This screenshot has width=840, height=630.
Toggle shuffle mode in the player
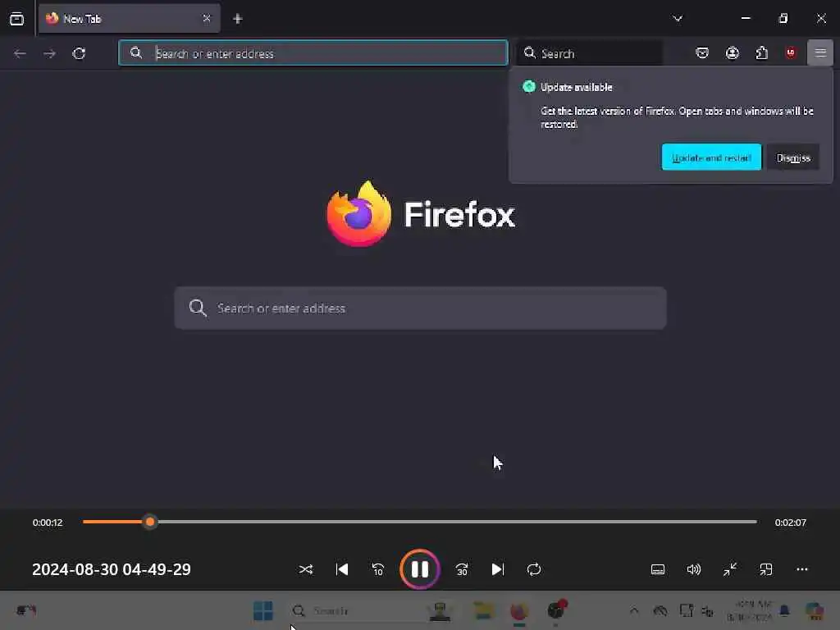(306, 569)
